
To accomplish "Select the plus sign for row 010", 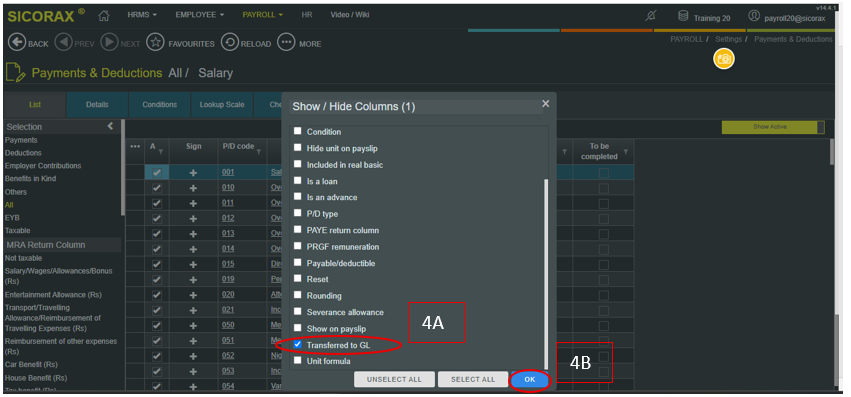I will pyautogui.click(x=193, y=188).
